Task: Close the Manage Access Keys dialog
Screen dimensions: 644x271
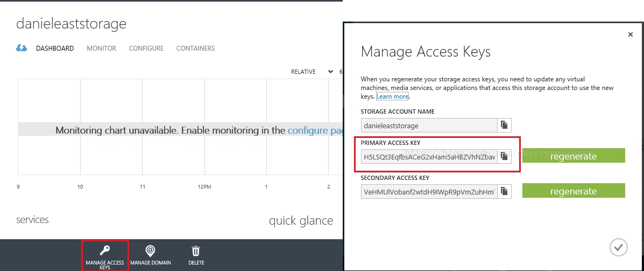Action: (x=631, y=34)
